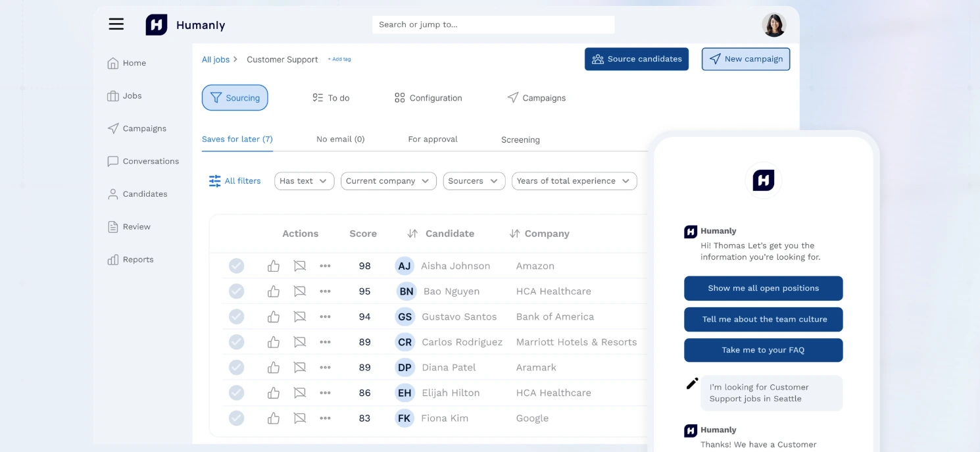
Task: Click crossed flag icon for Aisha Johnson
Action: pyautogui.click(x=300, y=266)
